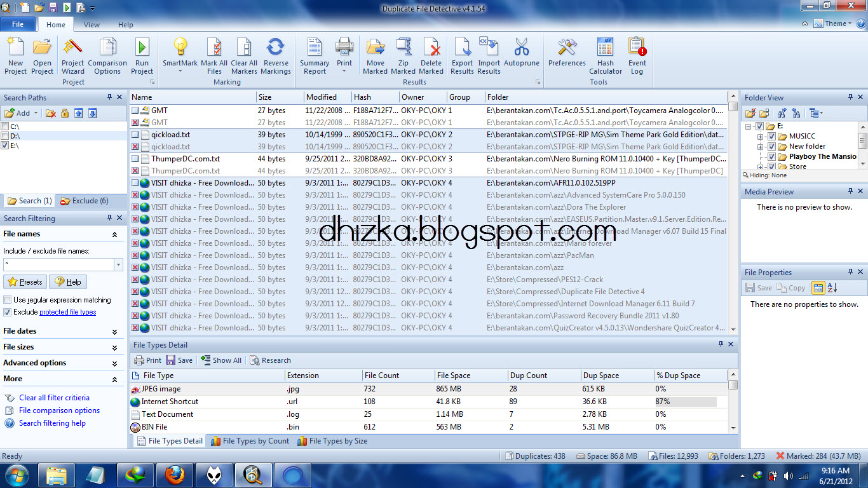
Task: Collapse the File names section
Action: coord(114,234)
